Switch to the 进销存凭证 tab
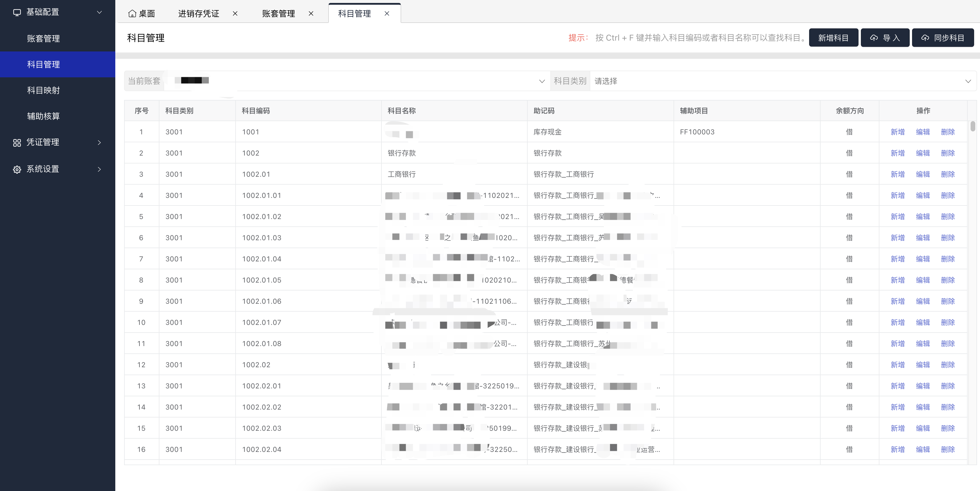This screenshot has width=980, height=491. [199, 14]
